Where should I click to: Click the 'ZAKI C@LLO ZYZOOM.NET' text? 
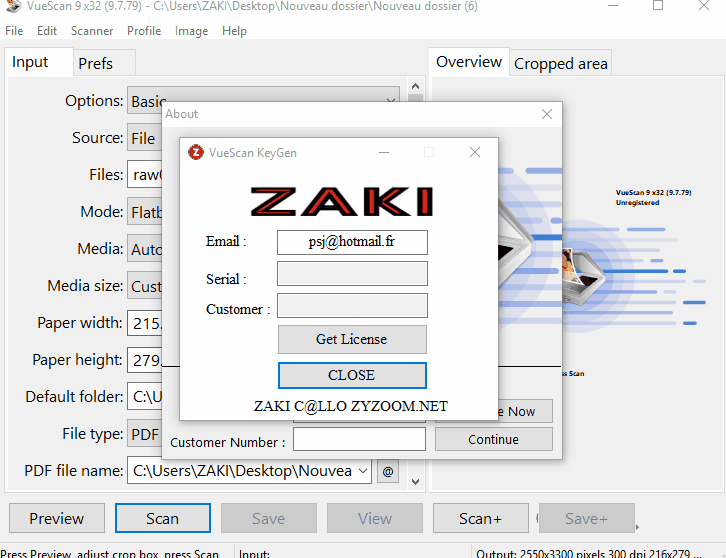[350, 406]
